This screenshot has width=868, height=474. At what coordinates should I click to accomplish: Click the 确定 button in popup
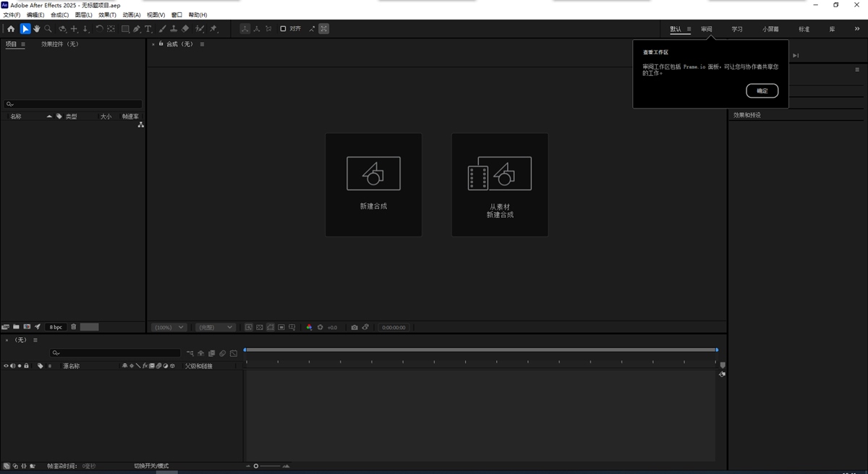(762, 90)
